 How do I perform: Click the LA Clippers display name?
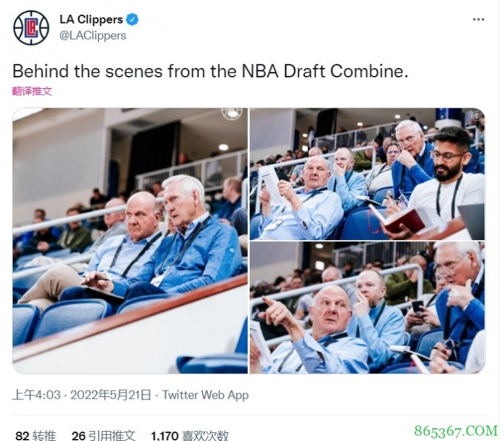click(91, 19)
